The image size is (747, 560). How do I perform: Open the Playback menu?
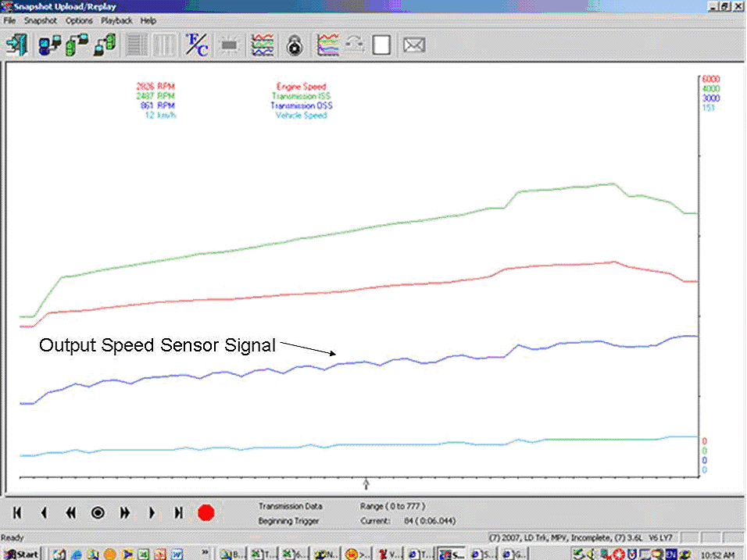[116, 20]
